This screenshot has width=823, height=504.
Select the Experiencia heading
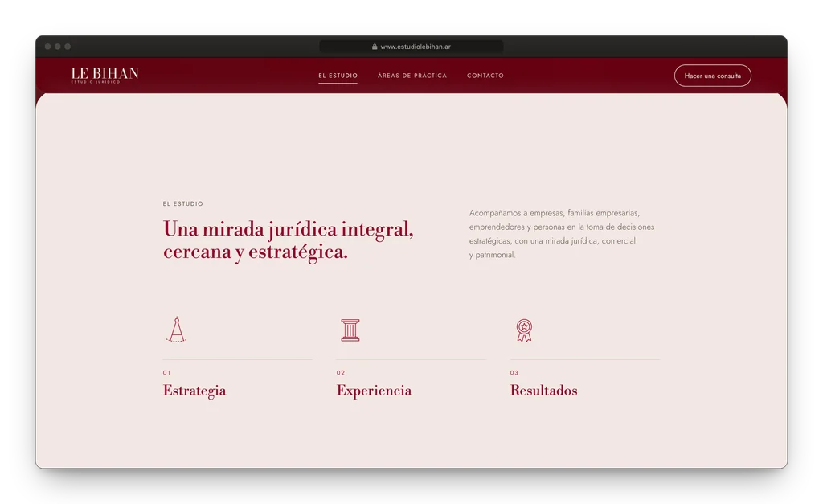[374, 391]
